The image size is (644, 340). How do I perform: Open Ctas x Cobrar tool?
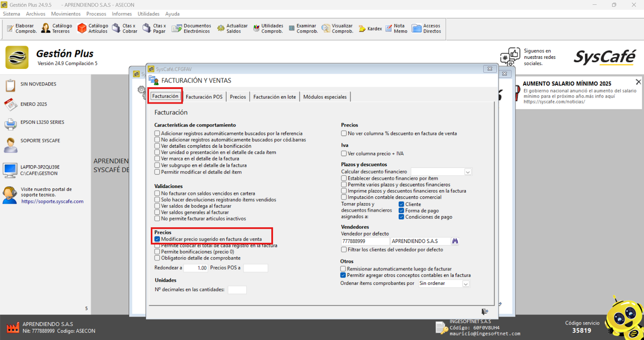click(x=124, y=28)
